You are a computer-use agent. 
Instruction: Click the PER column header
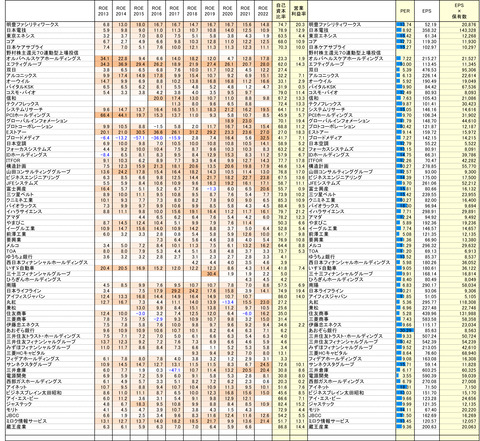tap(405, 11)
